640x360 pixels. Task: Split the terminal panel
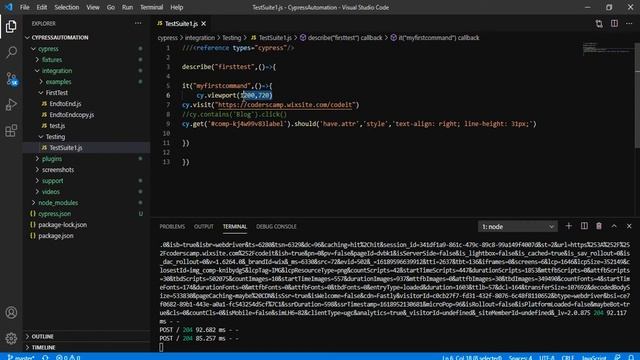click(584, 226)
